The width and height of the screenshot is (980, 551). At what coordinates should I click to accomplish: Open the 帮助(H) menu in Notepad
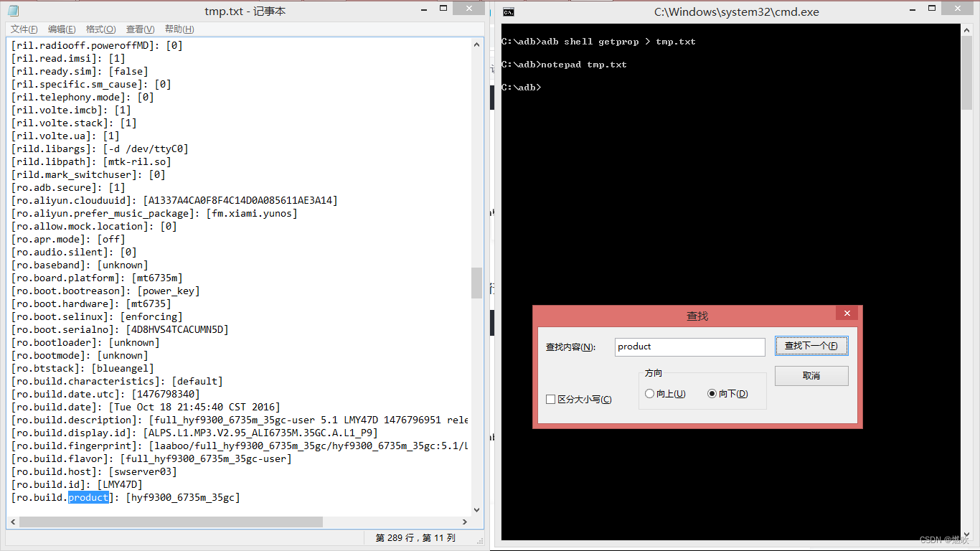point(179,29)
